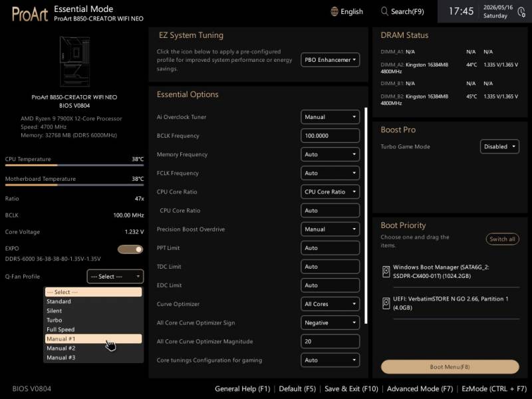Edit the PPT Limit field
The height and width of the screenshot is (399, 532).
pyautogui.click(x=330, y=248)
